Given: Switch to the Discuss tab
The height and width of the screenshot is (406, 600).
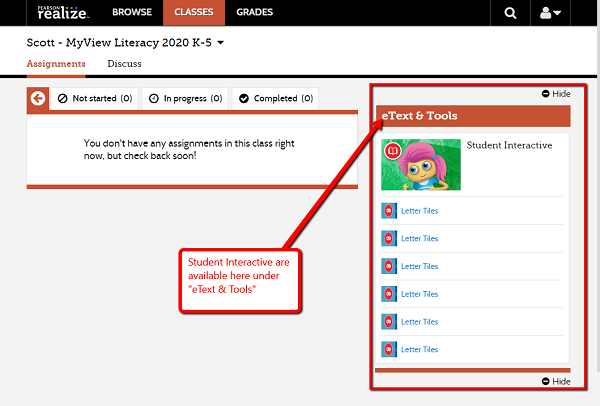Looking at the screenshot, I should point(124,64).
